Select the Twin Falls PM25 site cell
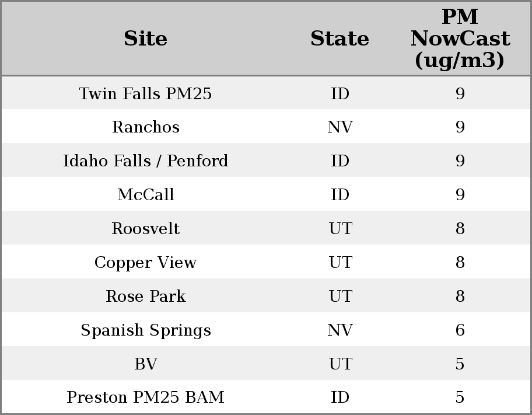 [145, 93]
